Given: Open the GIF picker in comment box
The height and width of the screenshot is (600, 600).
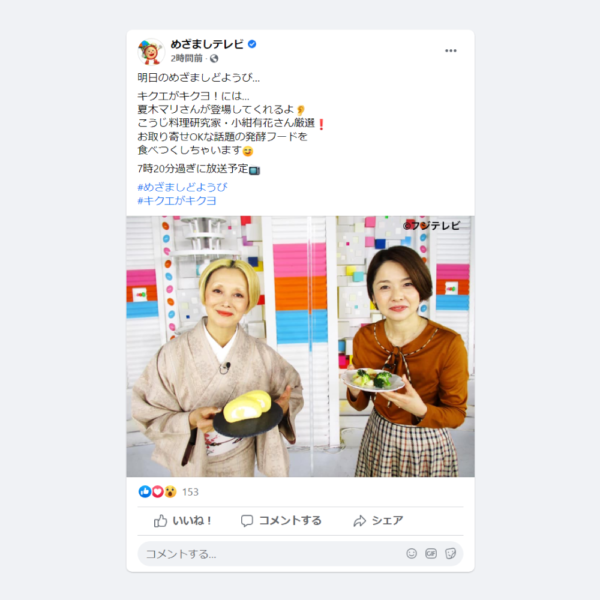Looking at the screenshot, I should [431, 553].
